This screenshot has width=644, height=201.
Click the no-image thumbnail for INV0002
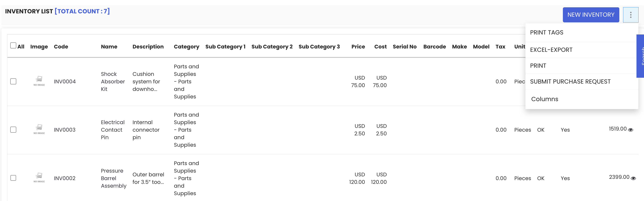(39, 178)
